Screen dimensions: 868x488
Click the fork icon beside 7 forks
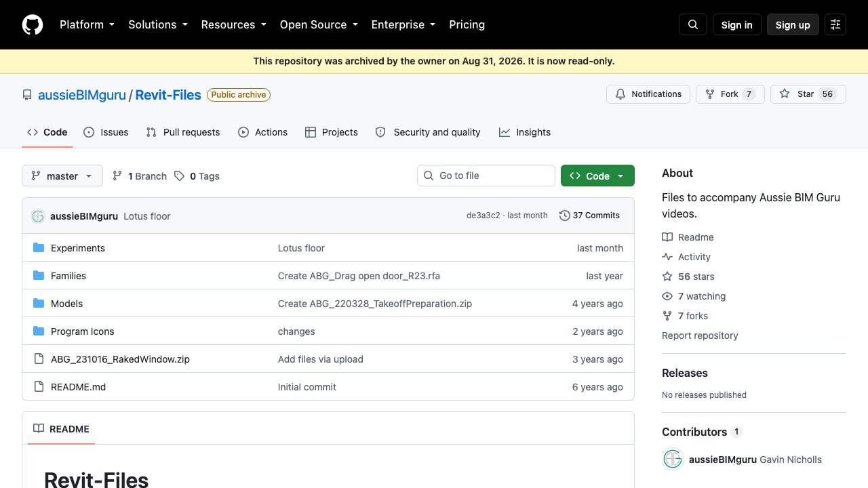tap(667, 316)
